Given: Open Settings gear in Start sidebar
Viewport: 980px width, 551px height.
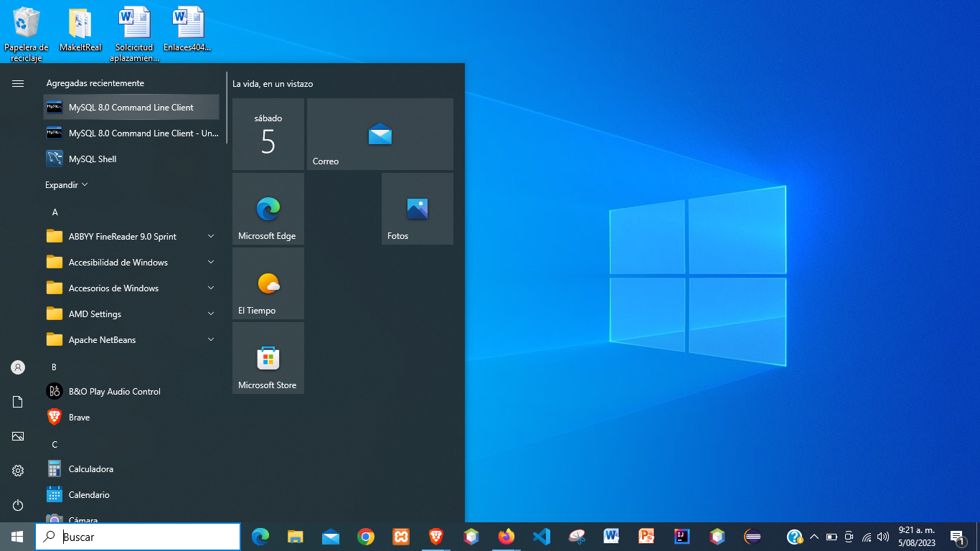Looking at the screenshot, I should (x=18, y=471).
